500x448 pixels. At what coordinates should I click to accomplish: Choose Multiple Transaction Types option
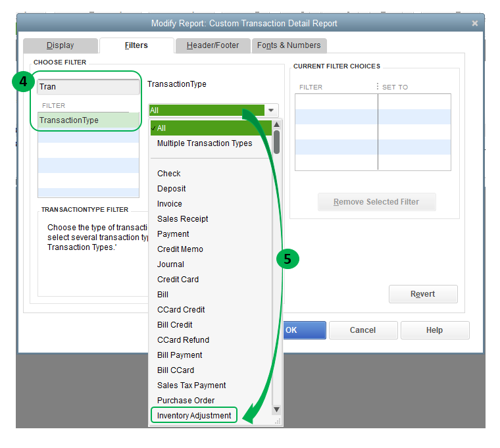pos(205,143)
